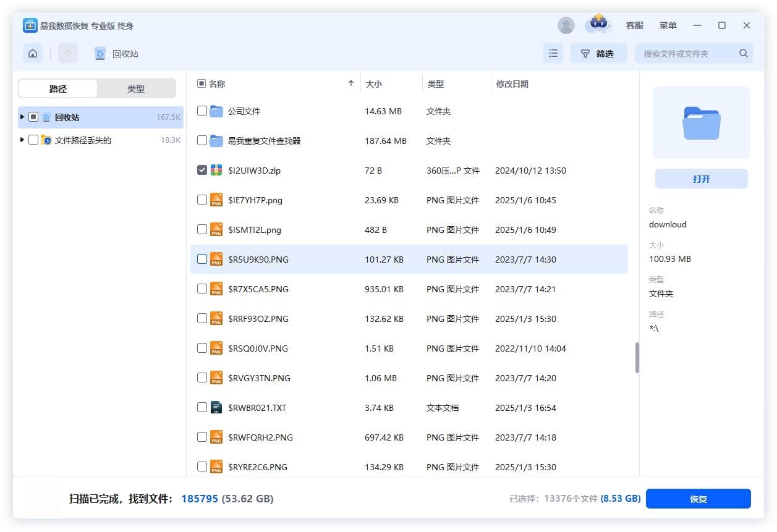Check the $IE7YH7P.png checkbox

pyautogui.click(x=202, y=200)
